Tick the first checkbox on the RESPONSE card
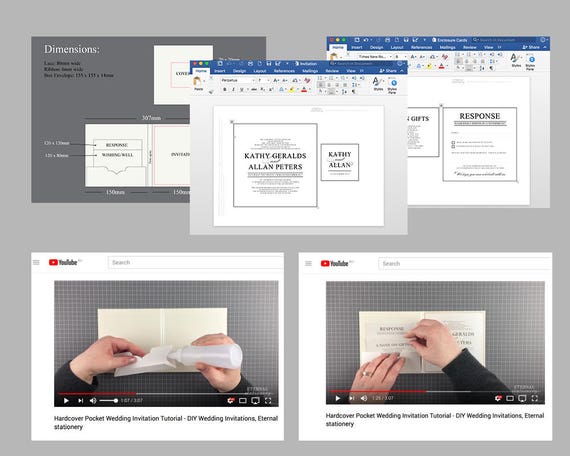Screen dimensions: 570x456 (453, 142)
